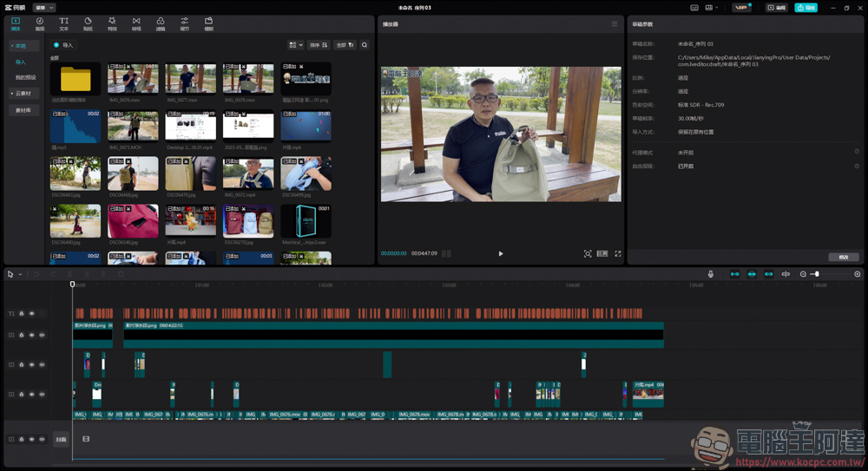Open the 菜单 dropdown menu
Image resolution: width=868 pixels, height=471 pixels.
point(43,8)
